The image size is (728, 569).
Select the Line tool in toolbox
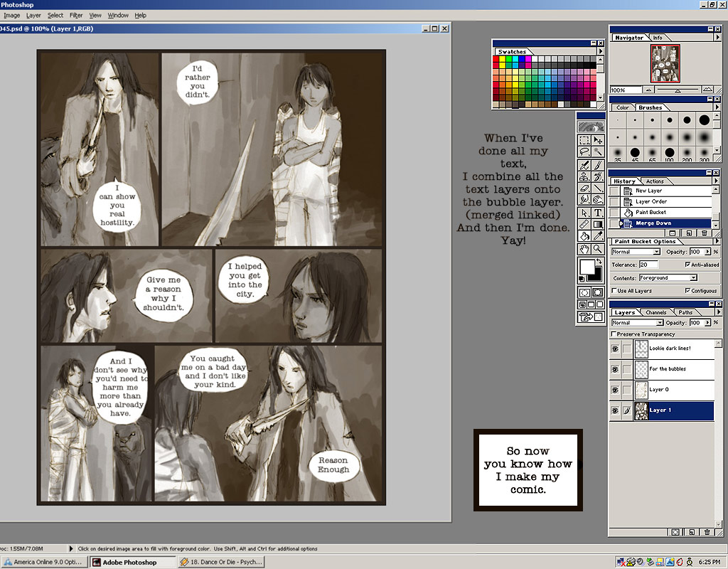(x=598, y=188)
